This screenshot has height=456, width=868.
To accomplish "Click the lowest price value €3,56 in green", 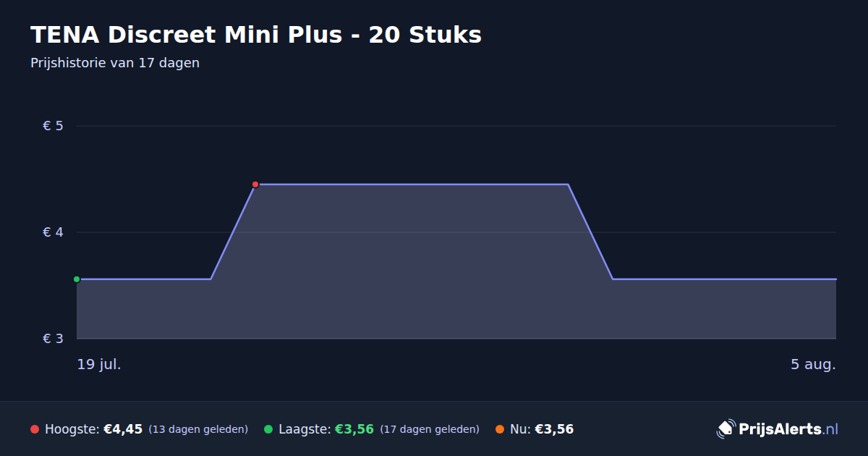I will click(354, 429).
